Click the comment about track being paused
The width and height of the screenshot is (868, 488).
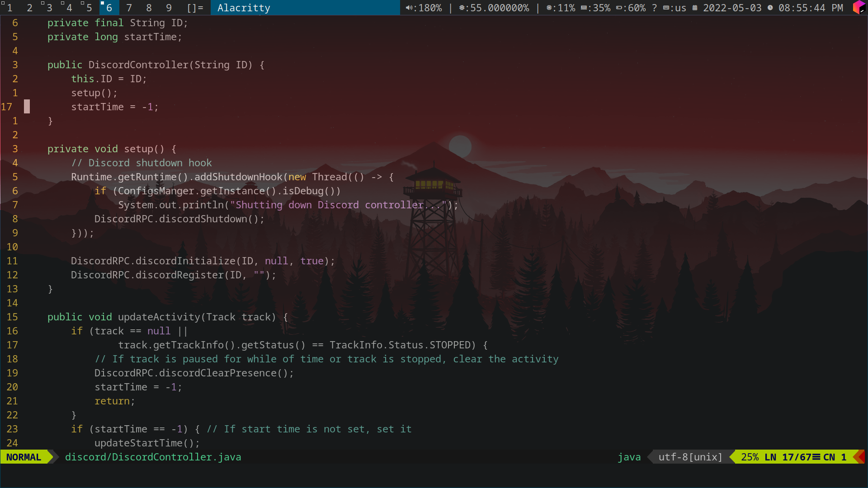click(x=326, y=359)
